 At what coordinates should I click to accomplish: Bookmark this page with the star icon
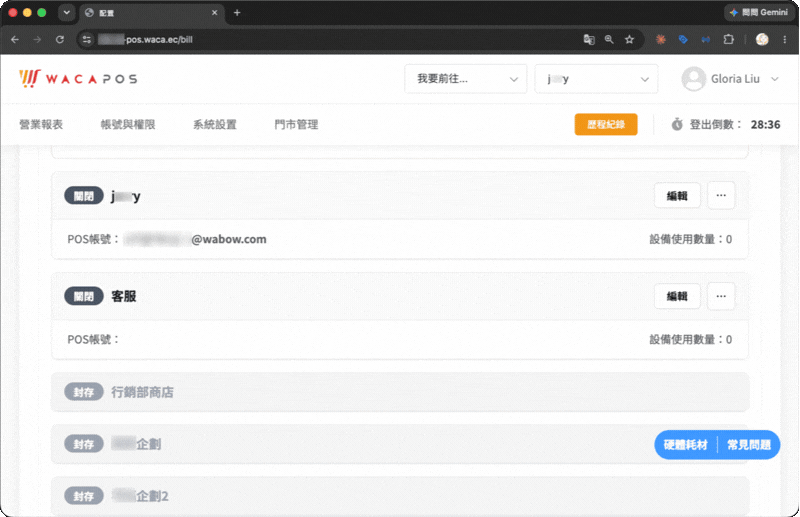pos(630,39)
